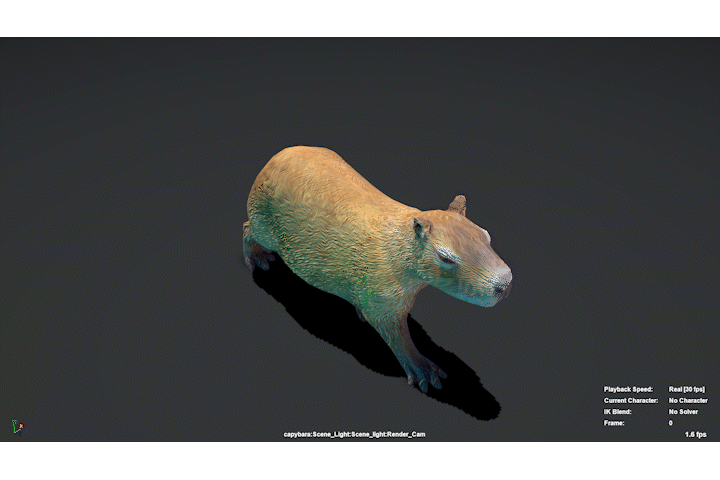Click the Playback Speed label

[x=628, y=389]
